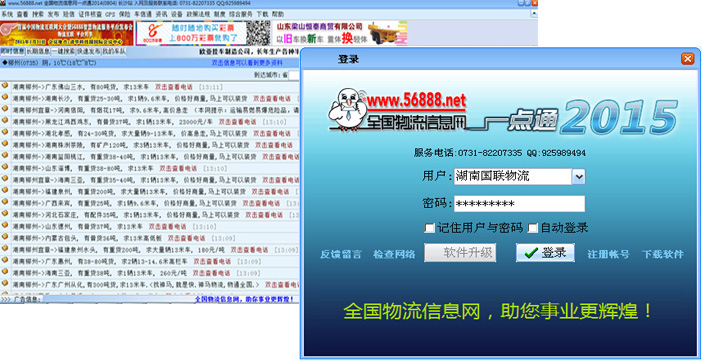This screenshot has height=362, width=702.
Task: Click the 注册帐号 link
Action: pyautogui.click(x=608, y=254)
